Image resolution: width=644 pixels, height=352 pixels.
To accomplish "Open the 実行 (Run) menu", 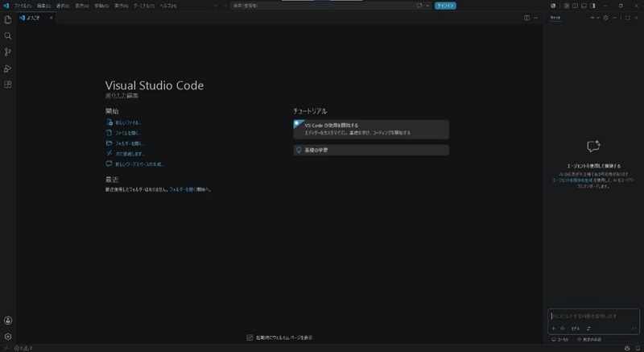I will (x=122, y=6).
